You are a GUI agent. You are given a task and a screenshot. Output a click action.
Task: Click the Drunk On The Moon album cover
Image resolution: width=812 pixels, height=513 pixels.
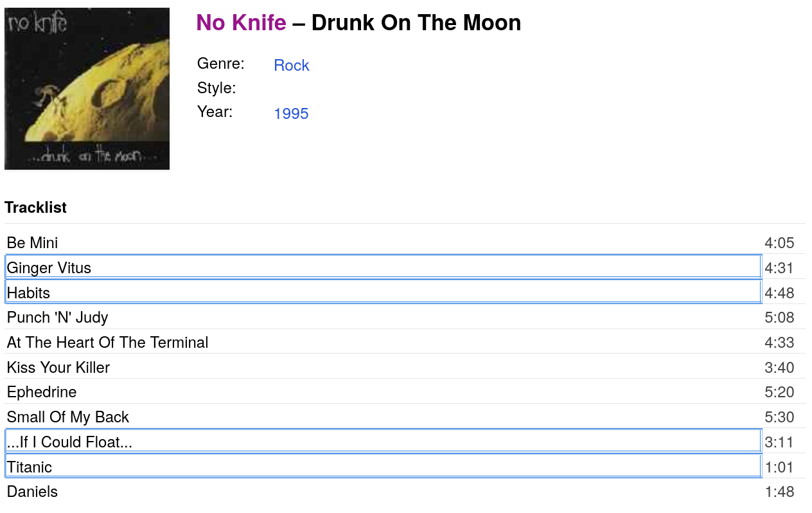click(87, 89)
